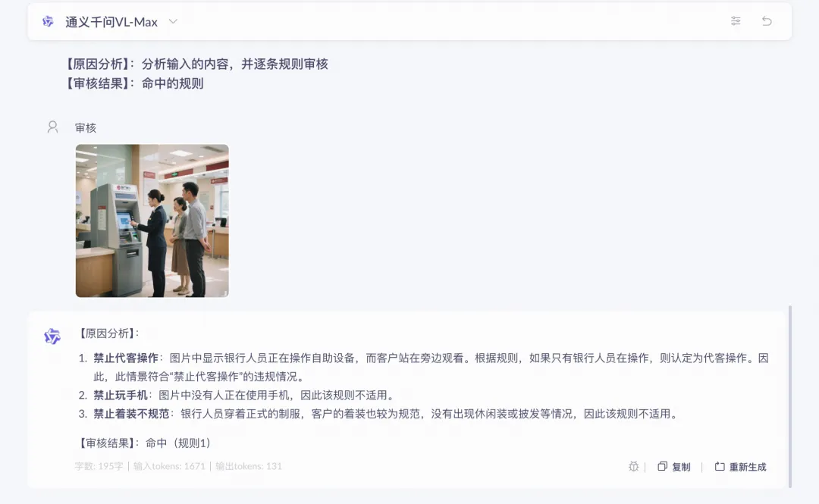
Task: Click the 重新生成 regenerate button
Action: pyautogui.click(x=741, y=467)
